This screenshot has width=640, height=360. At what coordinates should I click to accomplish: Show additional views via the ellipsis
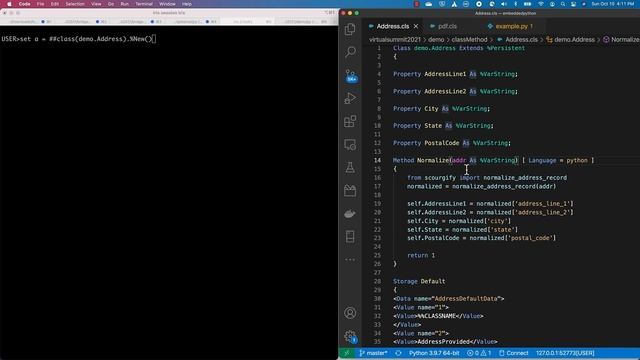(350, 260)
